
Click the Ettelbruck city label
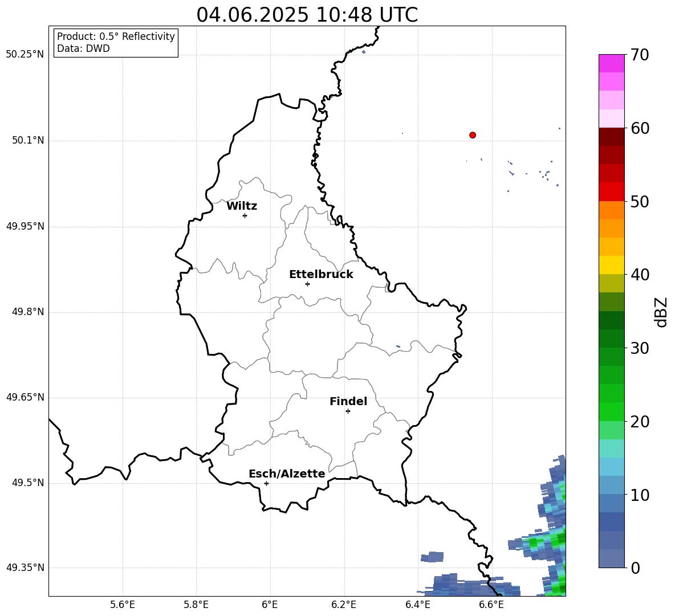tap(321, 275)
